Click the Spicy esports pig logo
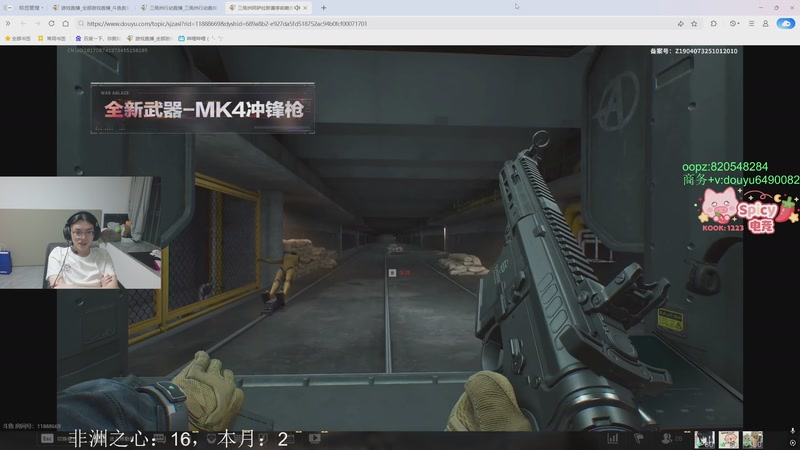Image resolution: width=800 pixels, height=450 pixels. point(747,210)
